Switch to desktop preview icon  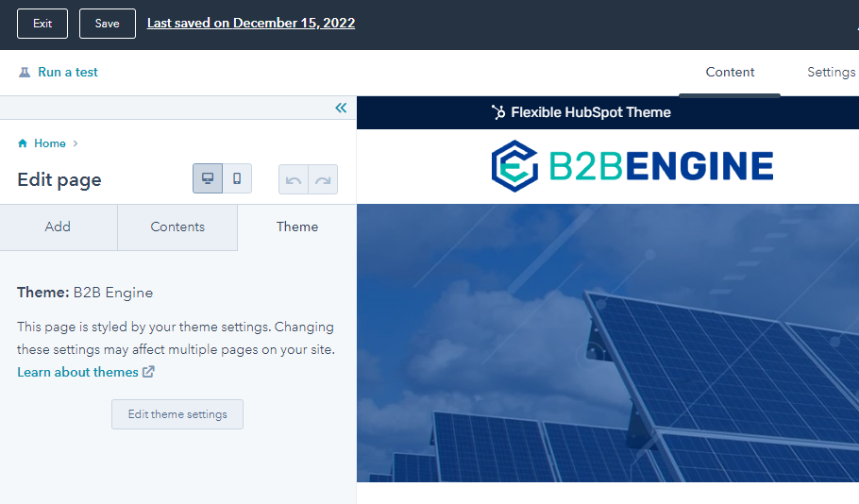[x=208, y=178]
